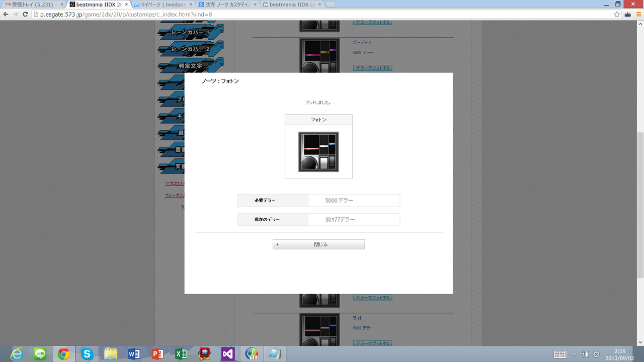Click the 30177デラー current balance value

coord(340,220)
